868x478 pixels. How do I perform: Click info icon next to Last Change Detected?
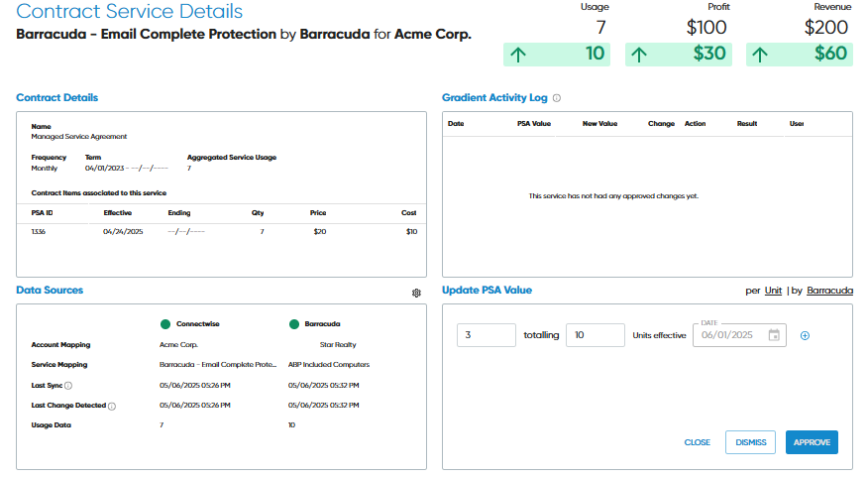[x=112, y=406]
